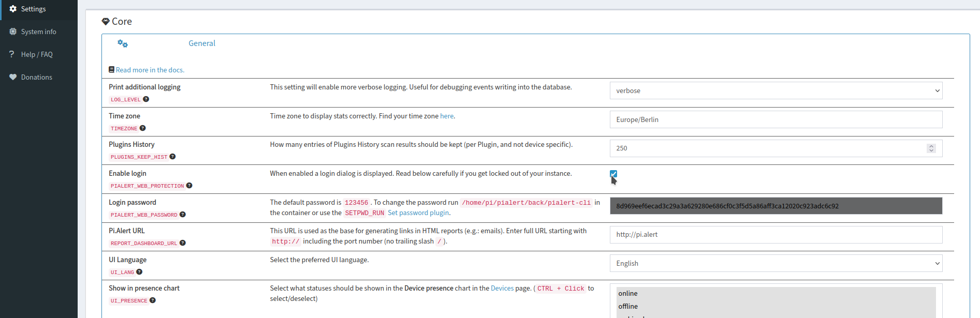This screenshot has width=980, height=318.
Task: Select 'offline' in the presence chart list
Action: [x=628, y=306]
